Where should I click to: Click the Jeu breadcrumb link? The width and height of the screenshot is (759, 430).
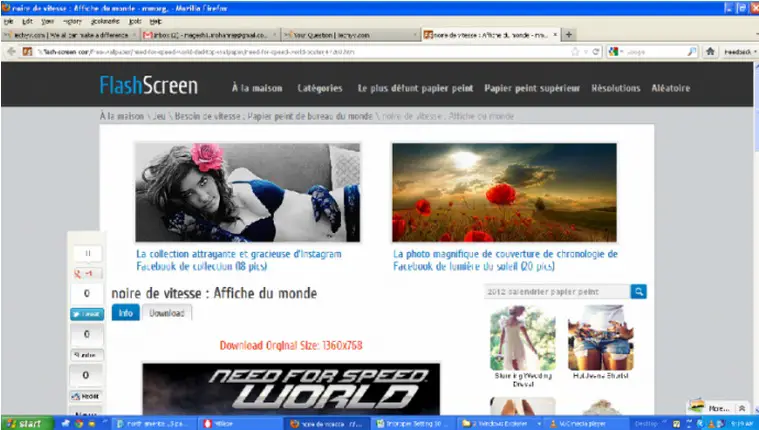pyautogui.click(x=159, y=116)
